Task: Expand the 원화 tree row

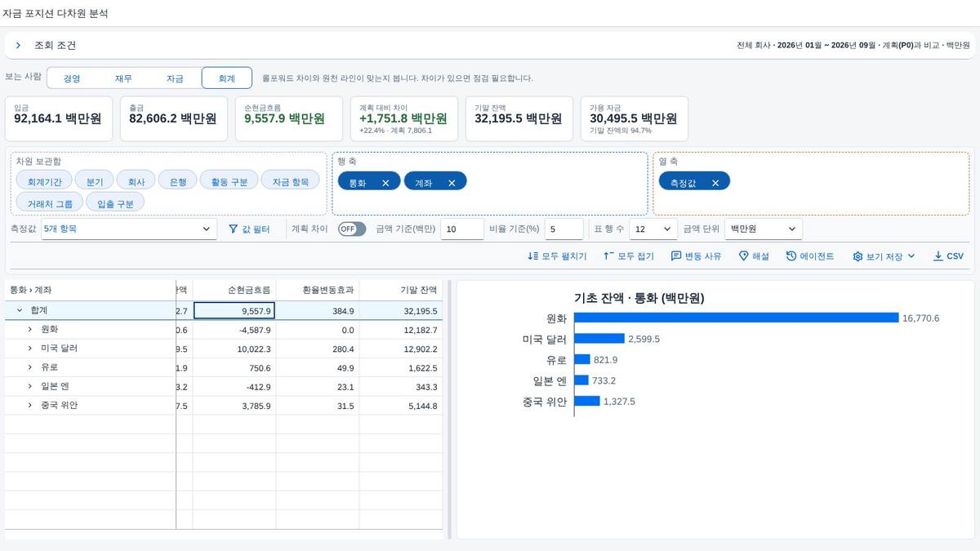Action: tap(30, 329)
